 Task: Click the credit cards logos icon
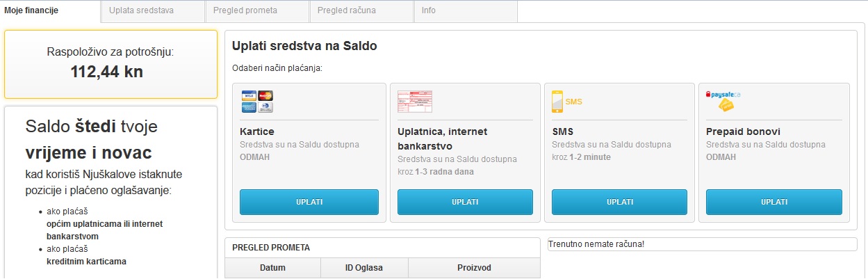click(256, 102)
